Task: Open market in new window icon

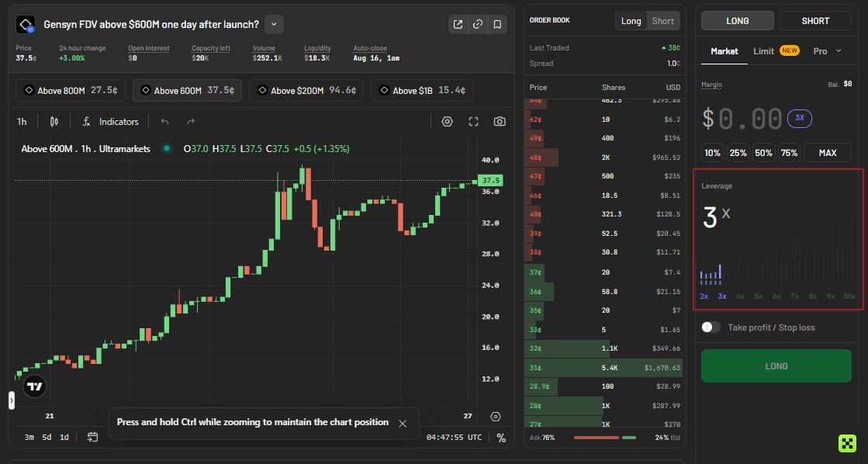Action: [458, 24]
